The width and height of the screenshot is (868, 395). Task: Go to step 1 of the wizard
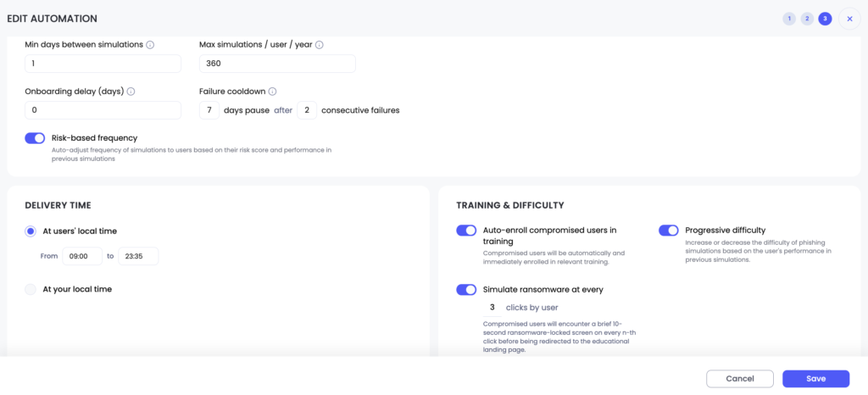coord(789,19)
